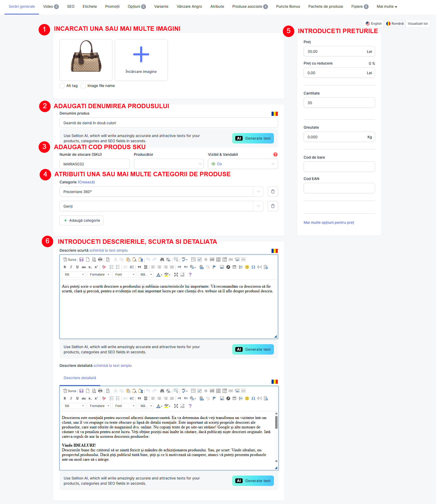436x504 pixels.
Task: Click the Adaugă categorie button
Action: click(x=81, y=221)
